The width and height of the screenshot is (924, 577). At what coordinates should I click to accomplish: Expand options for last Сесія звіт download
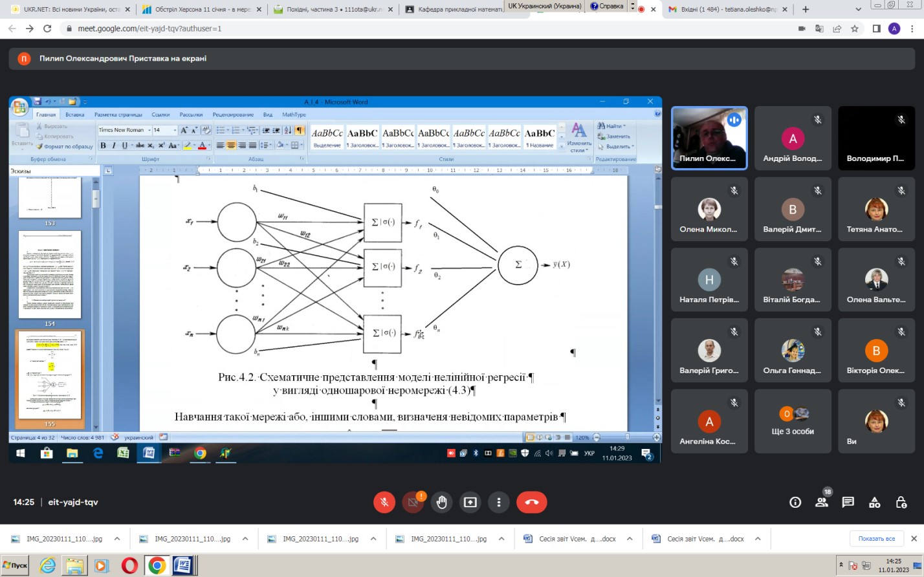pos(758,539)
